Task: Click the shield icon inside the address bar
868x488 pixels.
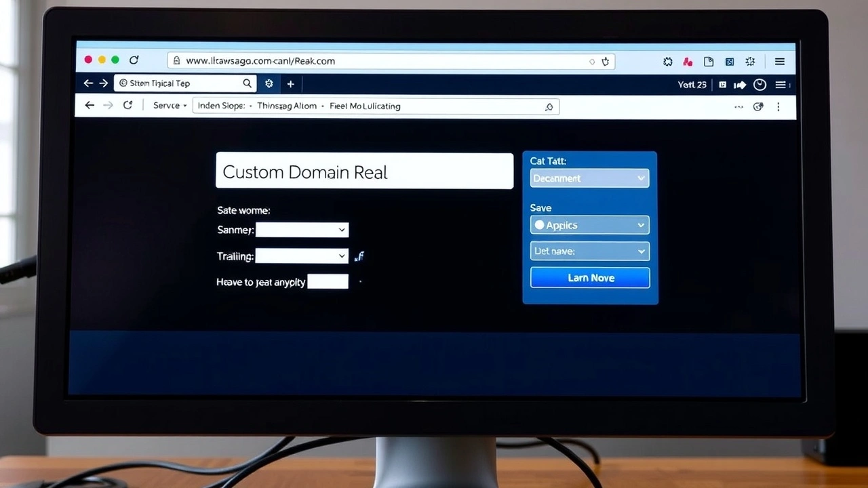Action: point(606,61)
